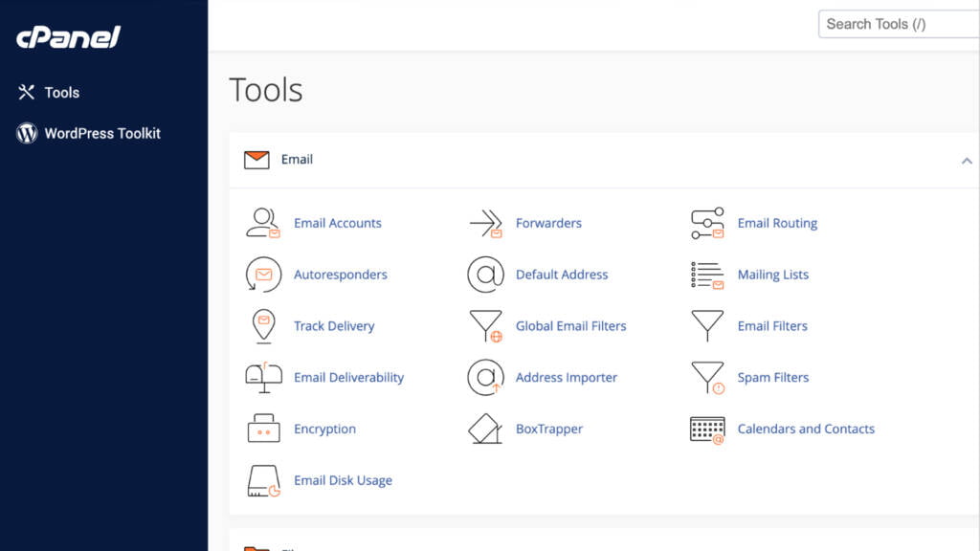This screenshot has width=980, height=551.
Task: Open the Email Disk Usage link
Action: tap(343, 480)
